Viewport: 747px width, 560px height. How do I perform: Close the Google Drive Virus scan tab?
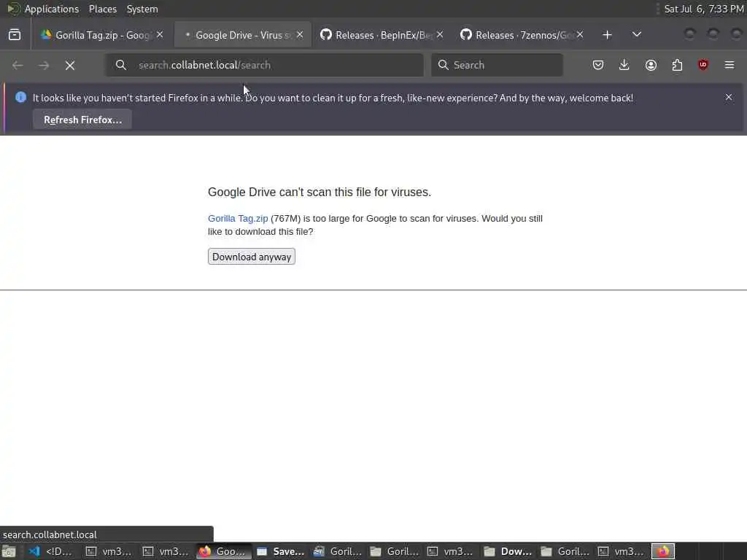click(x=300, y=35)
